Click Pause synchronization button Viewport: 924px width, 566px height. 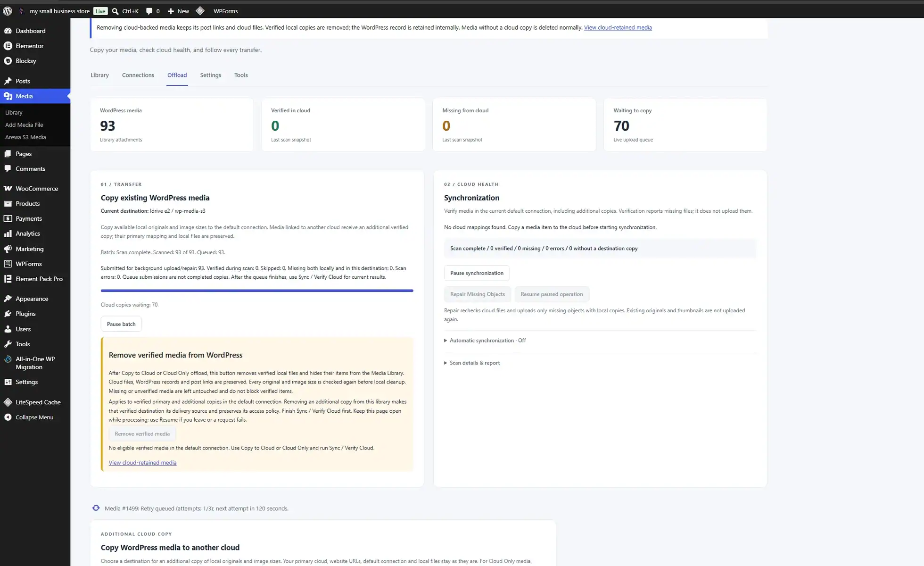point(477,273)
